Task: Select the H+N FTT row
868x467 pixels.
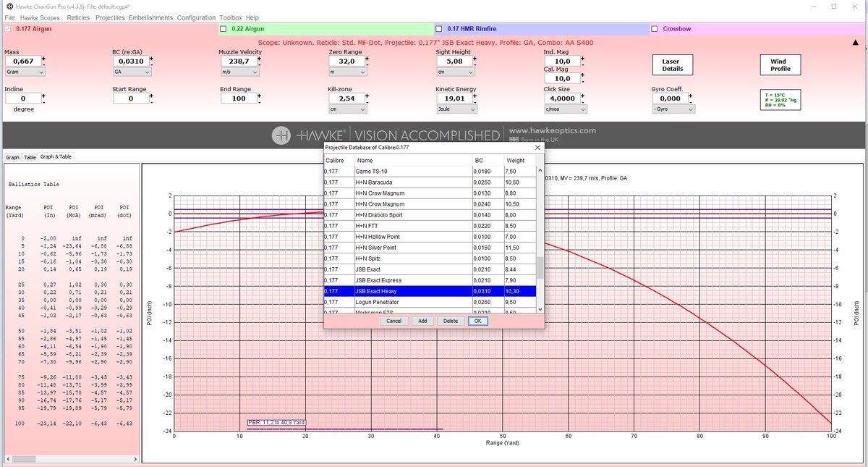Action: [x=430, y=226]
